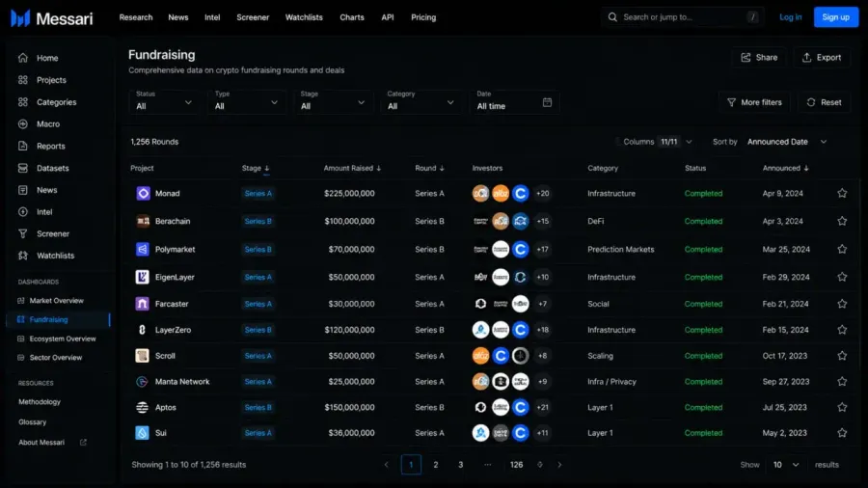Screen dimensions: 868x488
Task: Click the search magnifier icon
Action: [612, 17]
